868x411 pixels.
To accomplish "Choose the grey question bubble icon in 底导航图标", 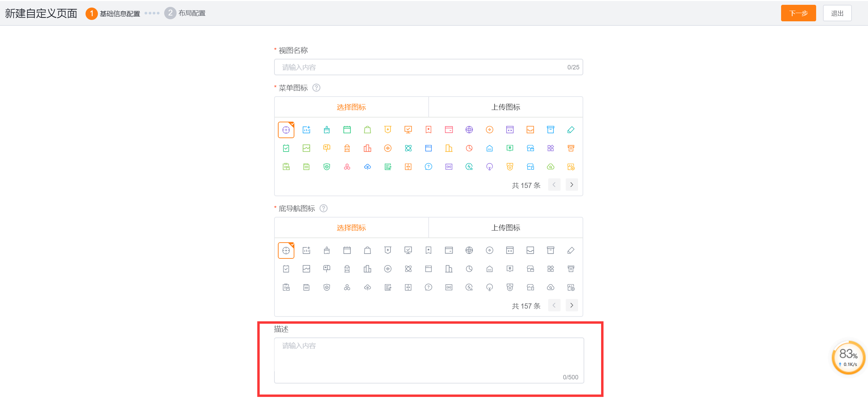I will point(428,288).
